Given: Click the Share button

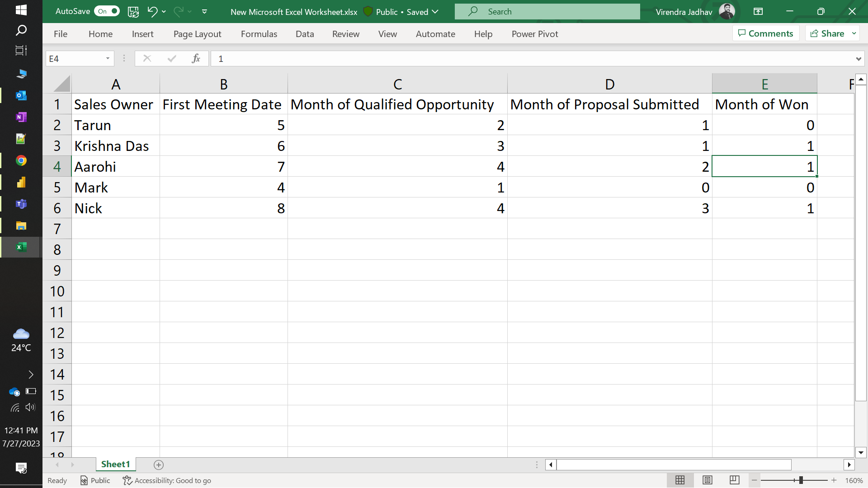Looking at the screenshot, I should tap(827, 33).
